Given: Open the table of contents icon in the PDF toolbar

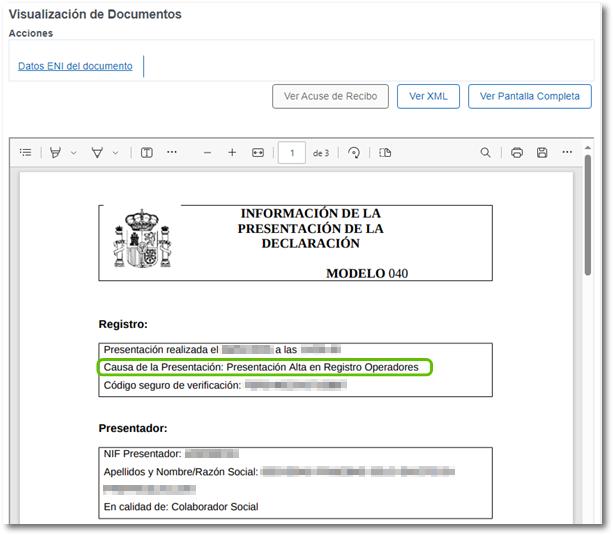Looking at the screenshot, I should pos(26,153).
